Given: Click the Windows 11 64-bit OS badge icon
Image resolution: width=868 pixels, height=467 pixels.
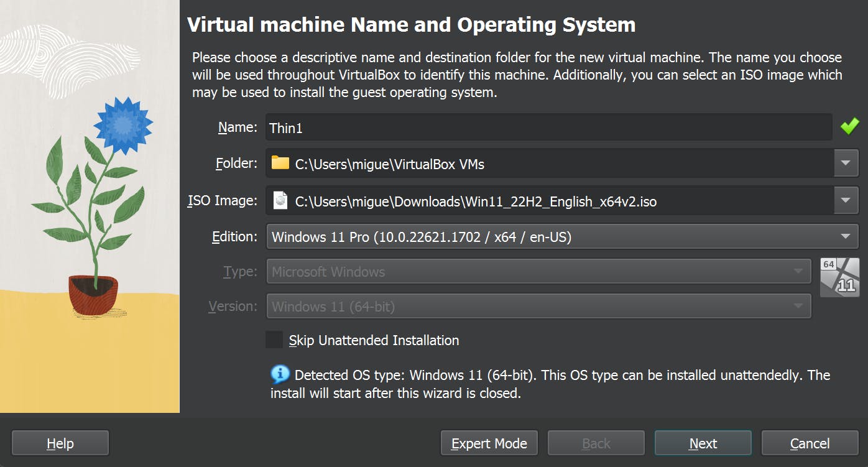Looking at the screenshot, I should pyautogui.click(x=839, y=277).
